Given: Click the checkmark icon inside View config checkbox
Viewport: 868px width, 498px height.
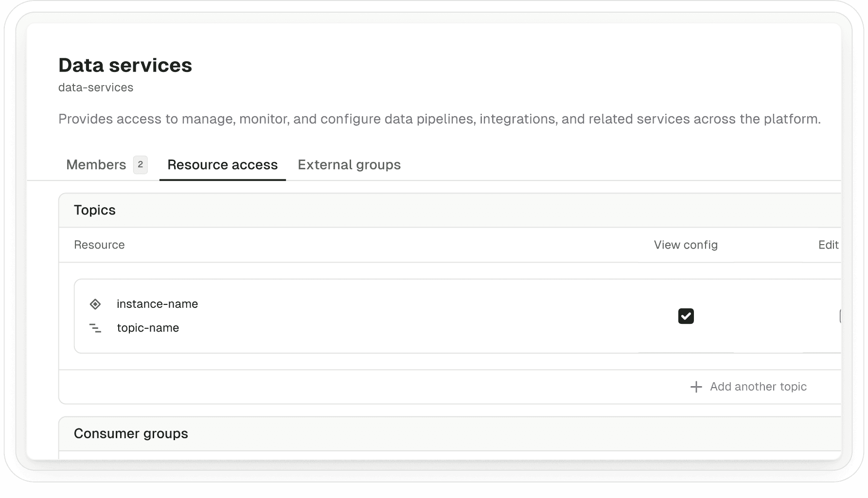Looking at the screenshot, I should 686,316.
